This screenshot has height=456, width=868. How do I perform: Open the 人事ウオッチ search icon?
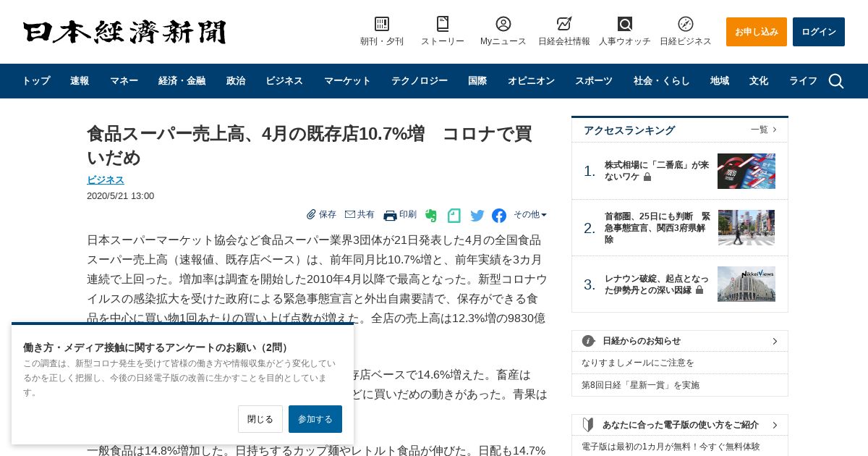[x=625, y=24]
